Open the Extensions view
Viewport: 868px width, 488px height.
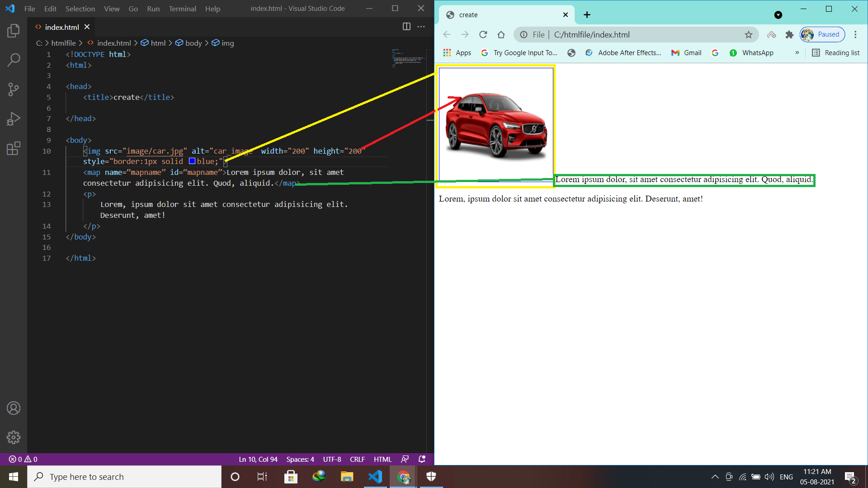(14, 148)
